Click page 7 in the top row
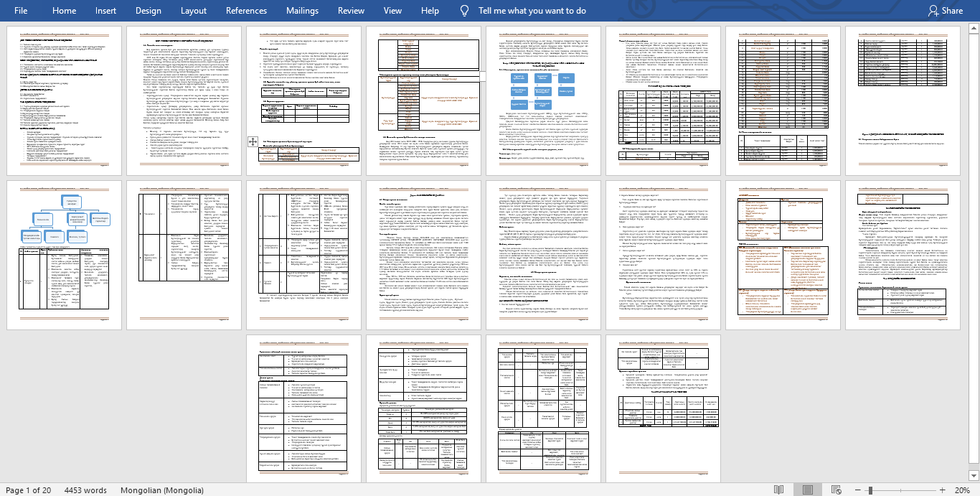This screenshot has width=980, height=496. click(x=783, y=100)
